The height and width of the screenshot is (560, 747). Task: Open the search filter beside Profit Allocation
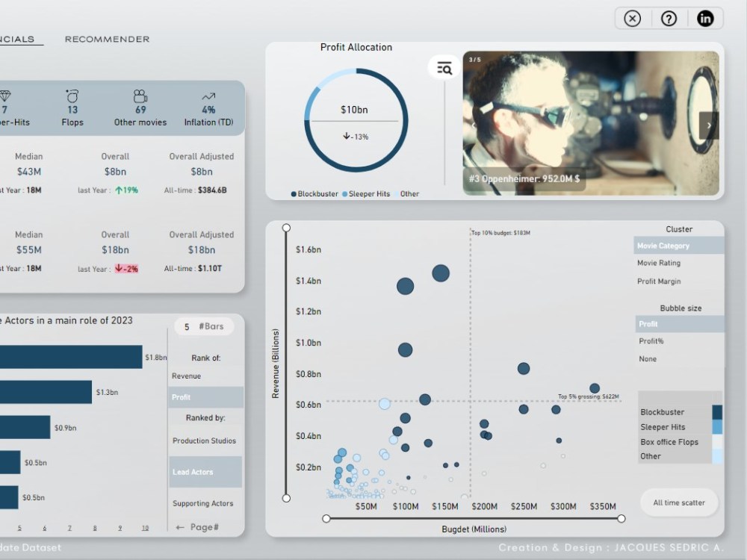click(x=444, y=66)
